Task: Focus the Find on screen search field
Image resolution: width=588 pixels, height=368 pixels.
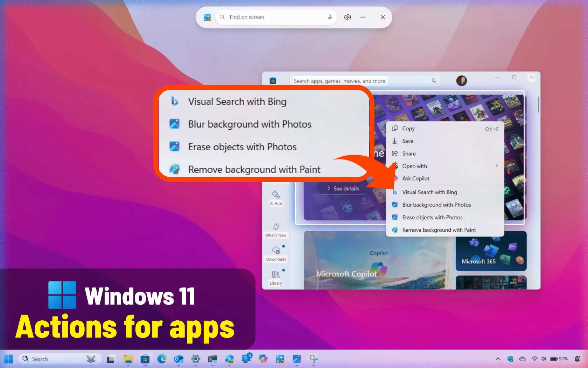Action: [x=276, y=17]
